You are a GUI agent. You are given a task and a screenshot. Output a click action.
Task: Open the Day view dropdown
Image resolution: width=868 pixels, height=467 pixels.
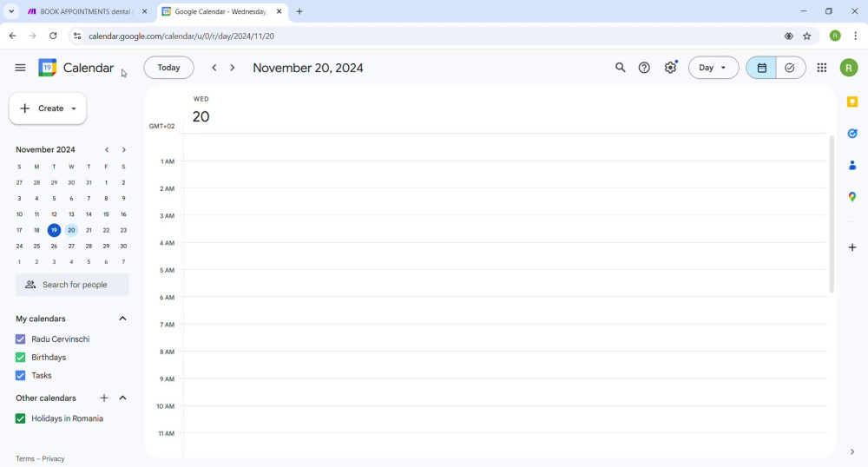(x=713, y=68)
